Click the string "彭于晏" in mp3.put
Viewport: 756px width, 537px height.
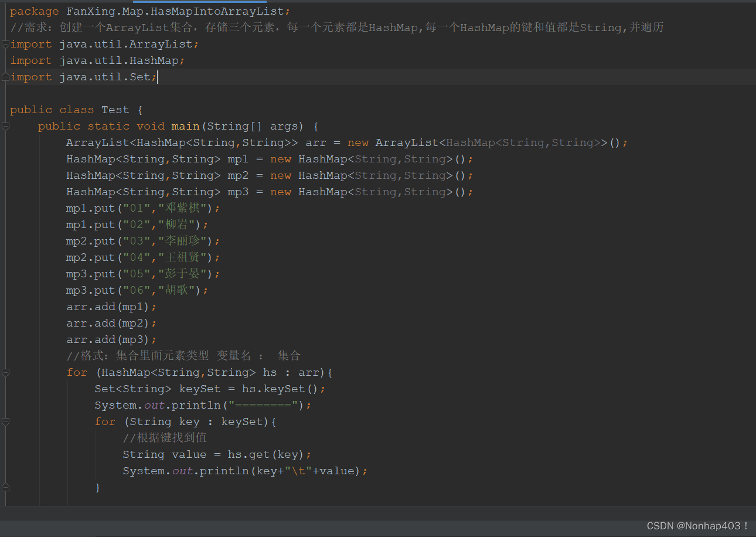click(182, 274)
